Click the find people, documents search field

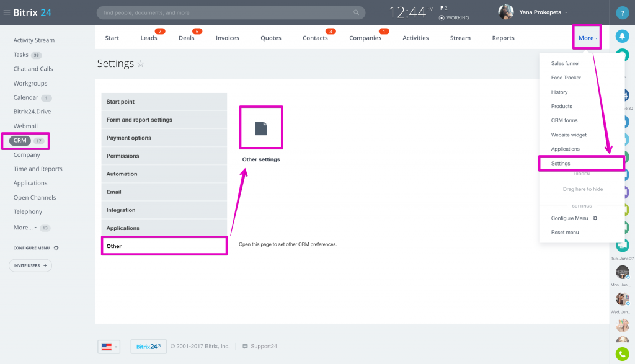[x=231, y=12]
